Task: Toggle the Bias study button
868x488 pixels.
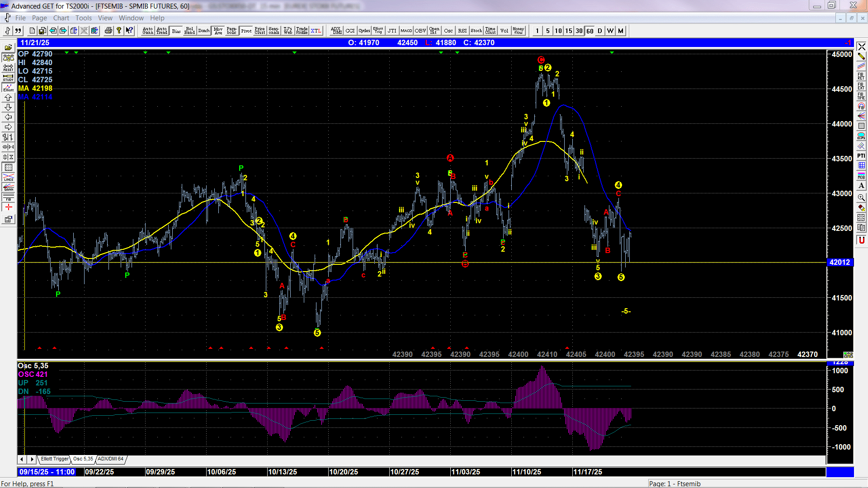Action: pos(176,31)
